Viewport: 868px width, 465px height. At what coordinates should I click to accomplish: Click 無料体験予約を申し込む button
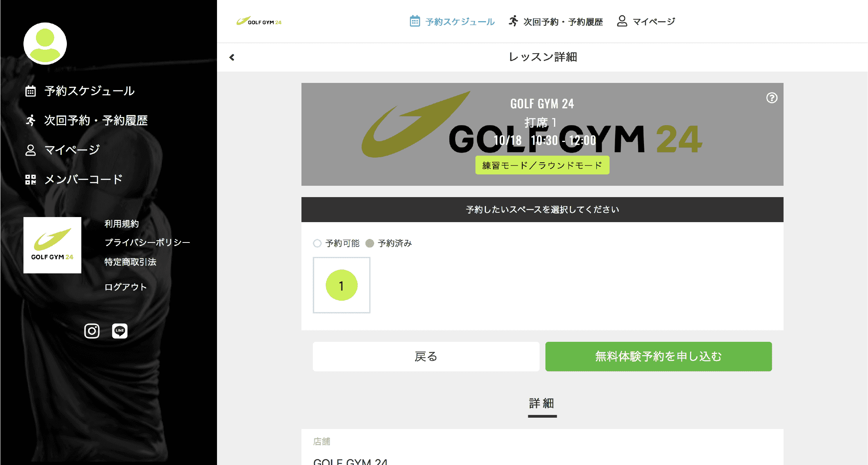tap(658, 357)
